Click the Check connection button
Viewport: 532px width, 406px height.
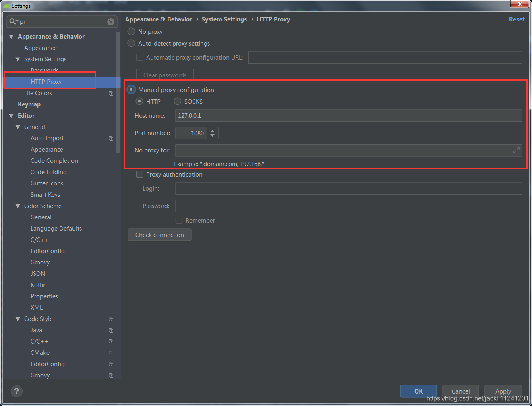[x=159, y=235]
